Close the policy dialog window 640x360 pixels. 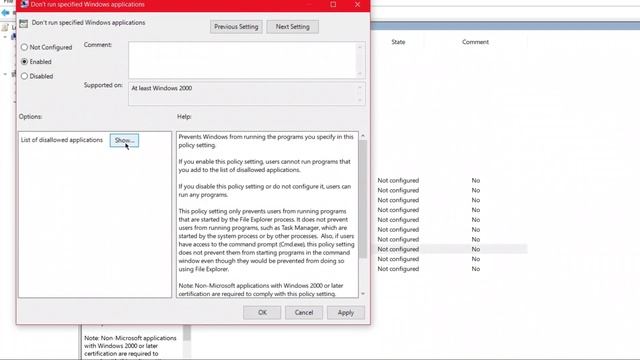click(x=358, y=4)
